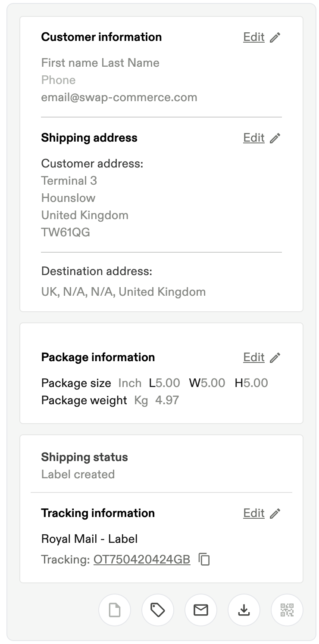
Task: Click the label tag icon button
Action: pyautogui.click(x=158, y=610)
